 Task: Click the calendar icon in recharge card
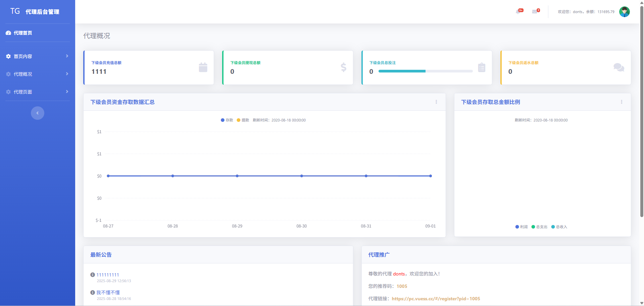(x=203, y=67)
